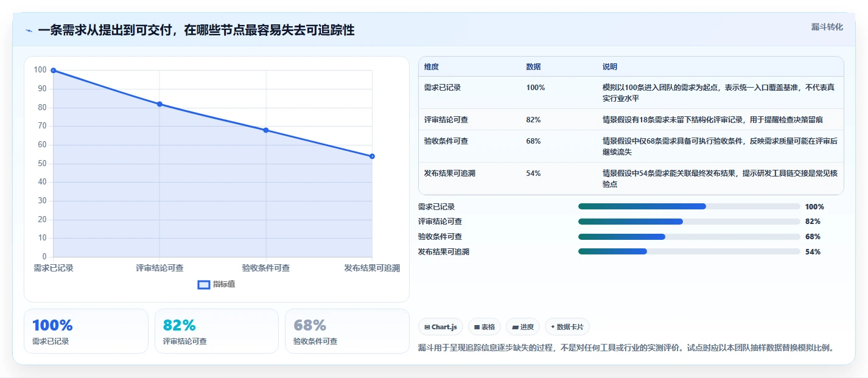This screenshot has width=868, height=378.
Task: Click the progress icon on the 进度 chip
Action: coord(516,327)
